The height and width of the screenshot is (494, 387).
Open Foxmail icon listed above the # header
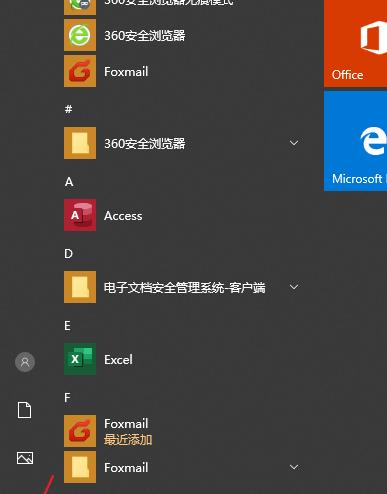tap(80, 71)
